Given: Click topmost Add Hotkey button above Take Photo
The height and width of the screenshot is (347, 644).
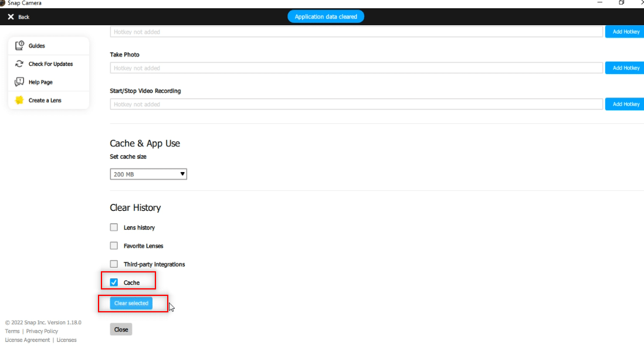Looking at the screenshot, I should coord(625,32).
